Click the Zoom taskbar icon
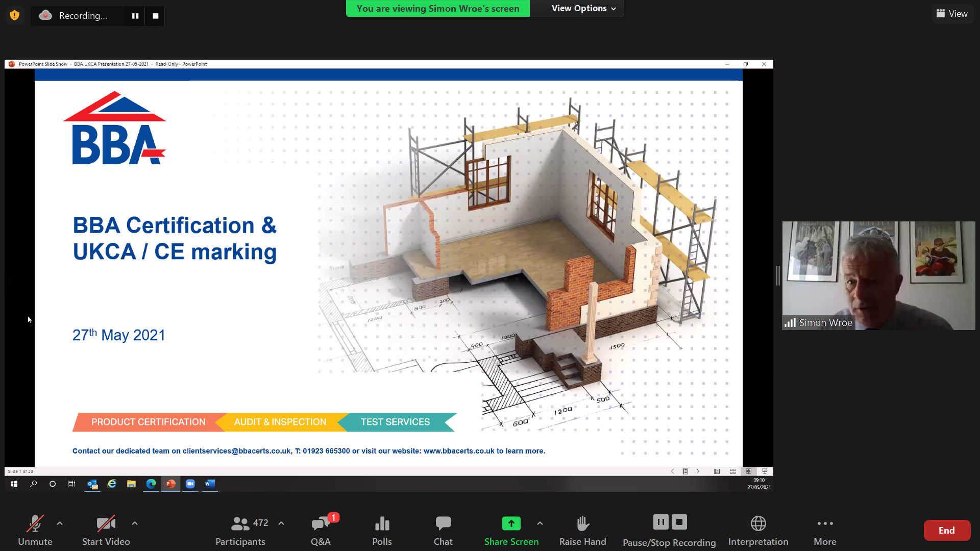Viewport: 980px width, 551px height. (x=190, y=484)
